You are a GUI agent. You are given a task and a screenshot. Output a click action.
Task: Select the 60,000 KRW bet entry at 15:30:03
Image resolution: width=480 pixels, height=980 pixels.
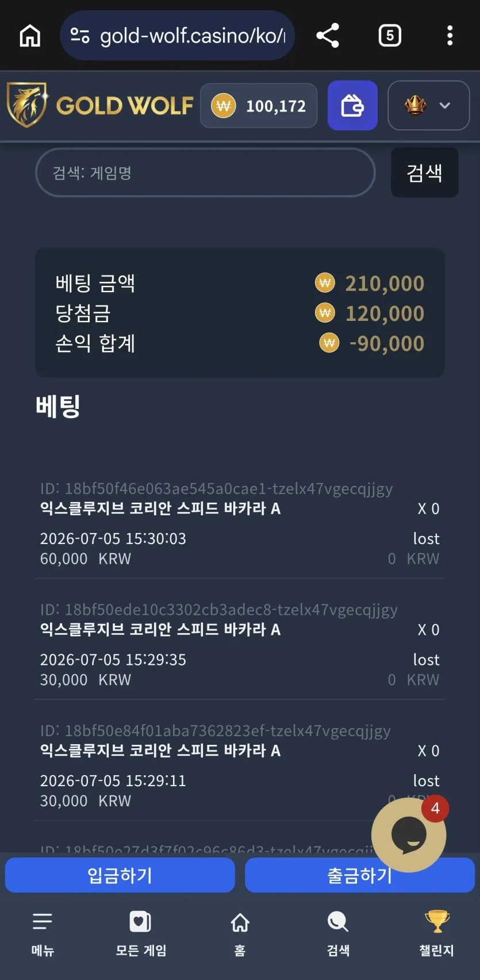click(x=240, y=523)
